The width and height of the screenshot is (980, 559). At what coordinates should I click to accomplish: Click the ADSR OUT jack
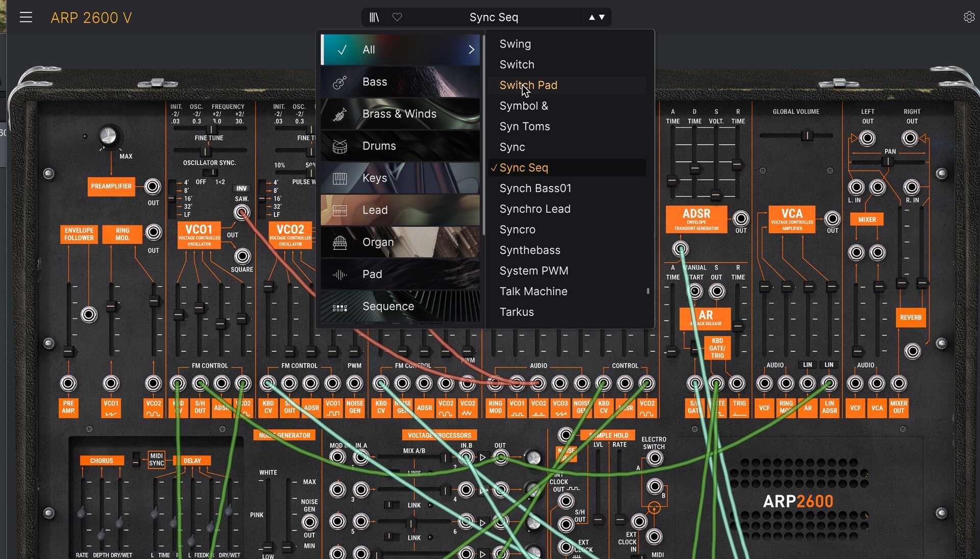point(741,219)
